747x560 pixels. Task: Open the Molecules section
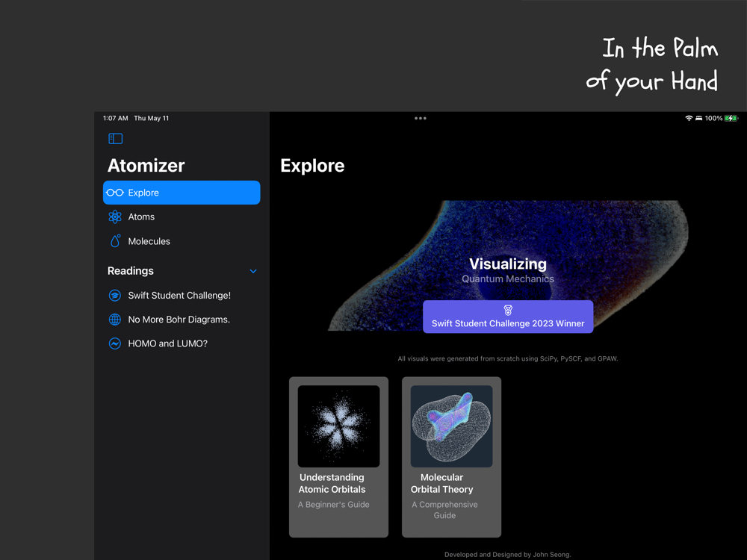pyautogui.click(x=182, y=241)
